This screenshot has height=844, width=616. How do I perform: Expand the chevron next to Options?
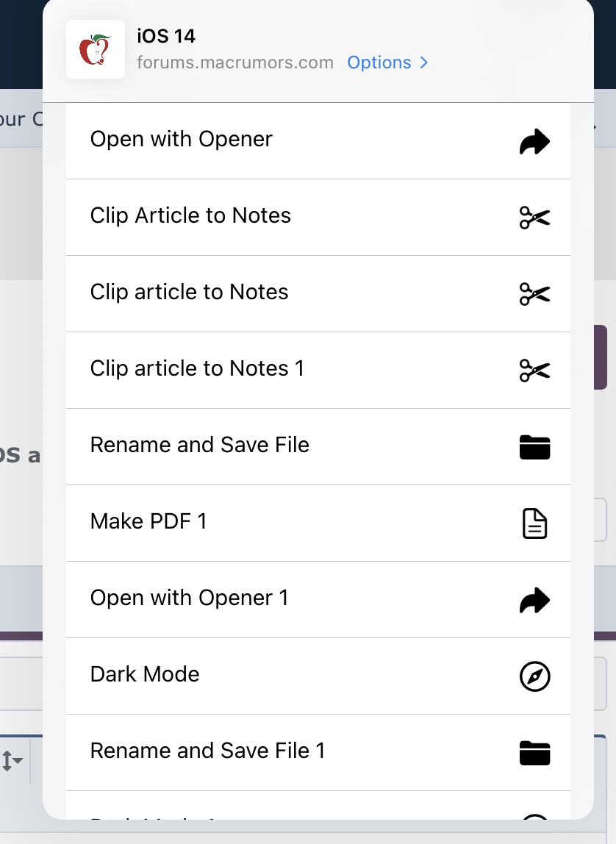coord(424,62)
